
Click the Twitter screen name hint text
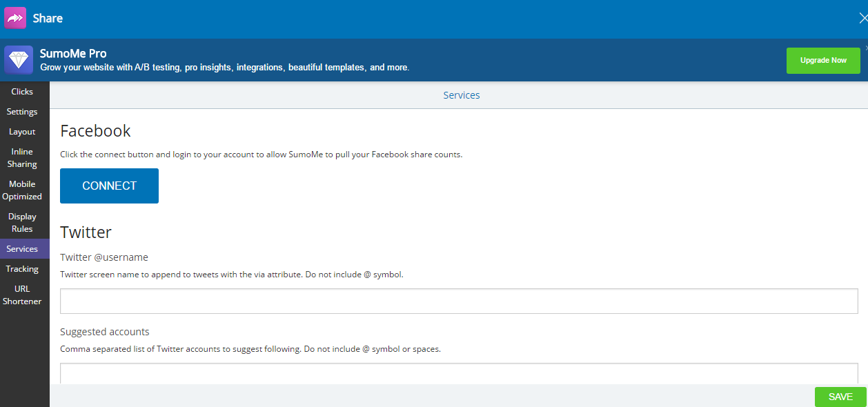[x=232, y=275]
